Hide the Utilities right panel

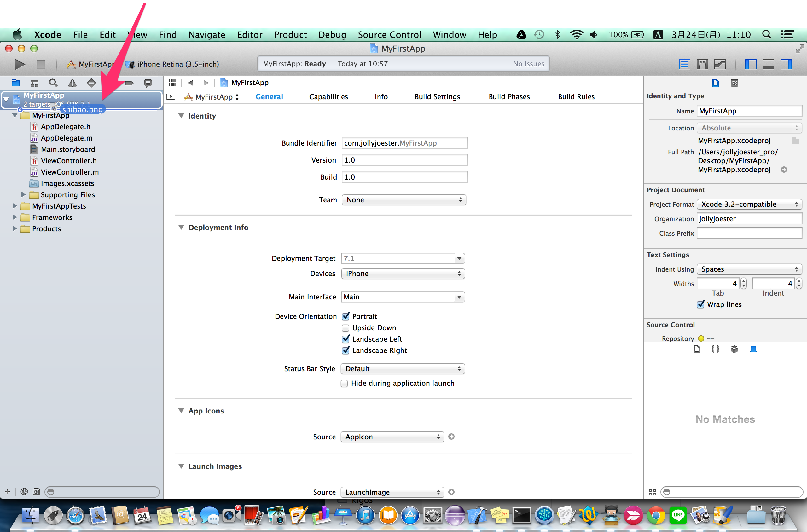(x=786, y=64)
